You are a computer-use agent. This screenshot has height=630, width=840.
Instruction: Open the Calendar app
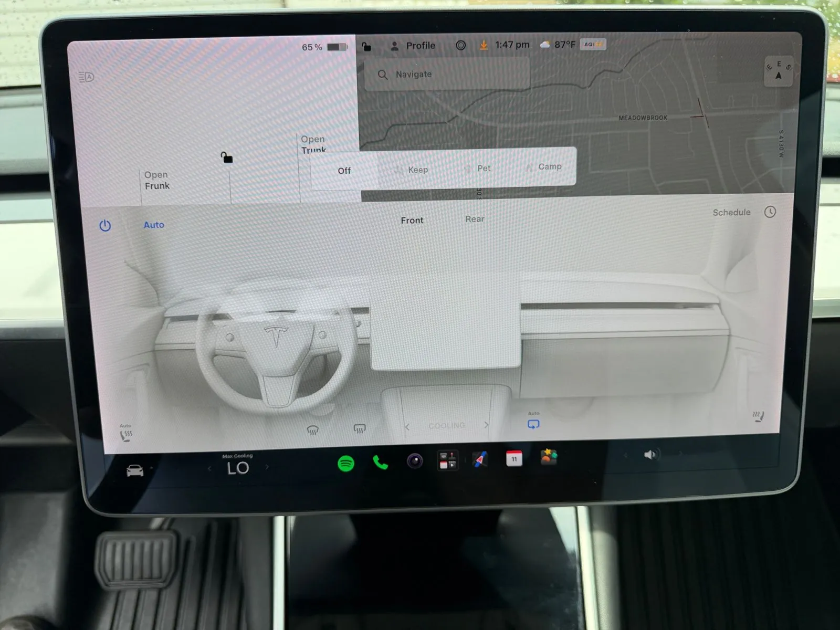click(x=514, y=458)
